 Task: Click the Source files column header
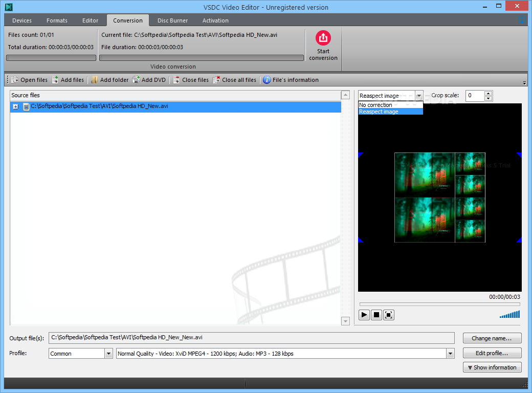(175, 95)
